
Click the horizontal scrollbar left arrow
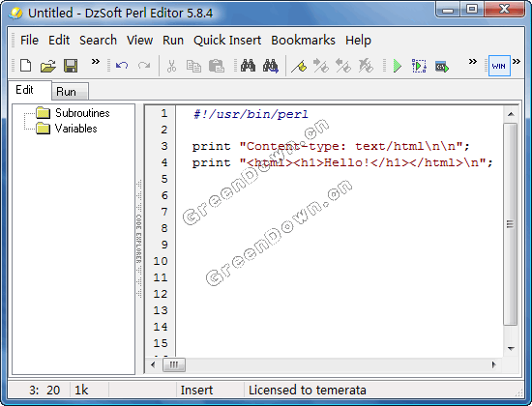153,365
